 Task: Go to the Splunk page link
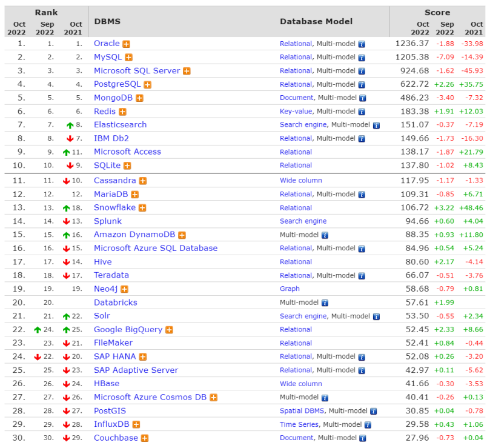(108, 221)
